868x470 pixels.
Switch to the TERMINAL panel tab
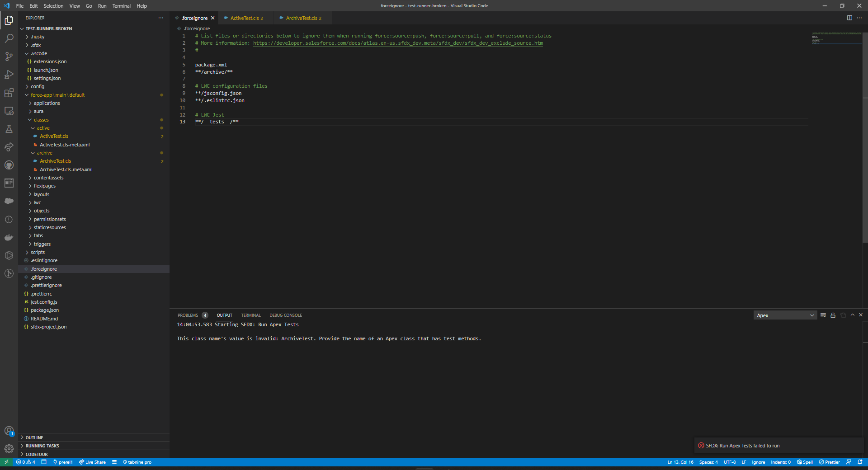251,315
